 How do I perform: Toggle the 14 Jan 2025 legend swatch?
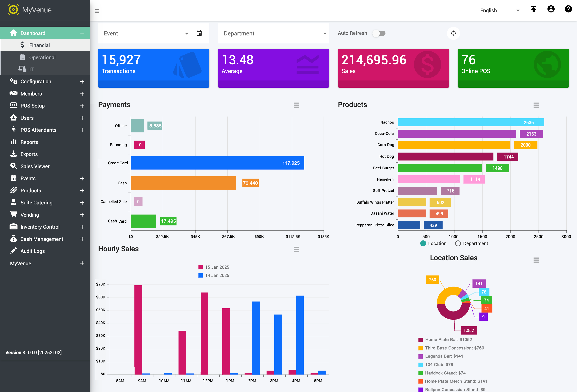point(201,275)
